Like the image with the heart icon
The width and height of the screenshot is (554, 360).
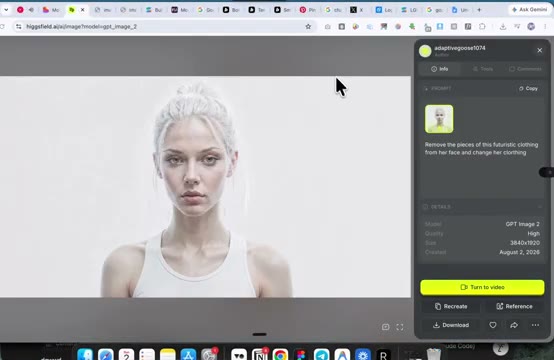click(x=493, y=325)
